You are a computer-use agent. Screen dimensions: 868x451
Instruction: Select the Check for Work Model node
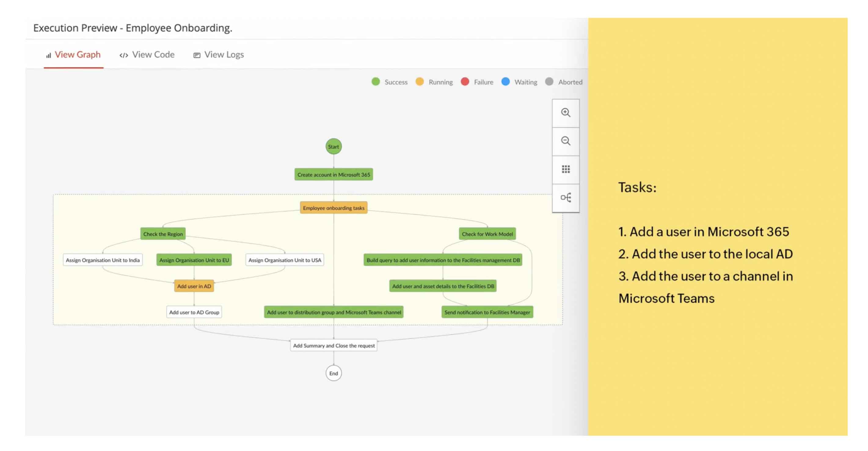coord(487,234)
